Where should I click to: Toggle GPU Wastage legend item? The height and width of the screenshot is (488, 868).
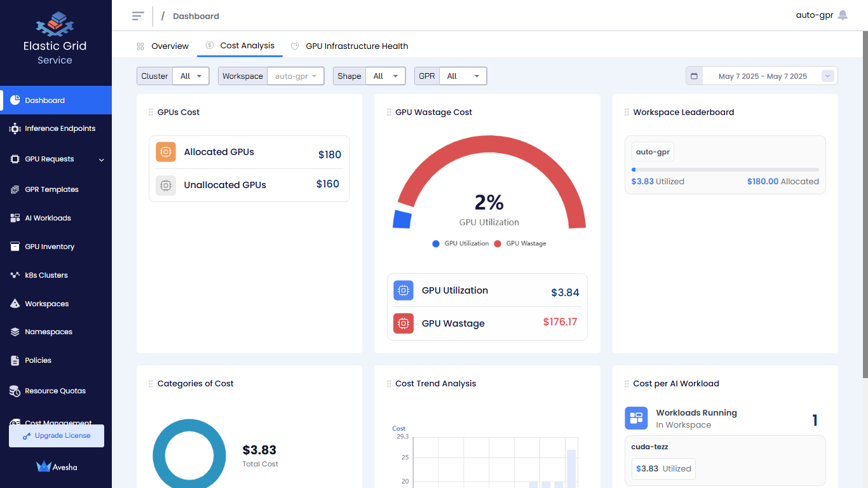[x=520, y=243]
